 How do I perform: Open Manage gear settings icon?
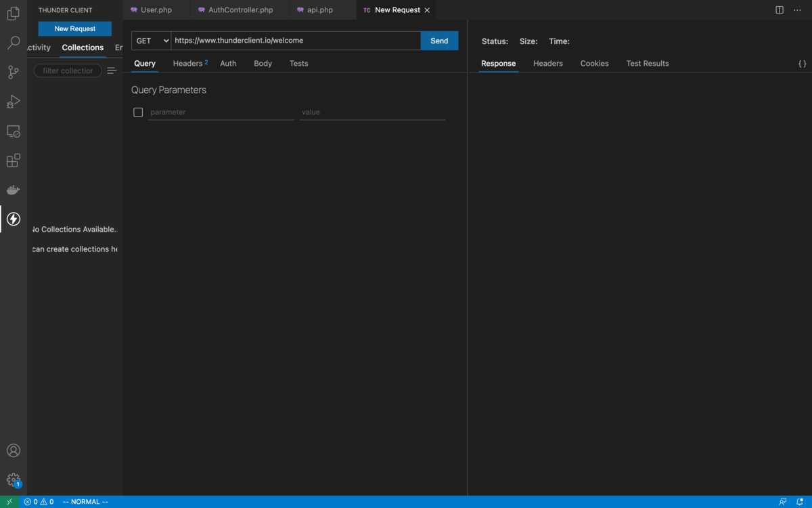(x=13, y=480)
